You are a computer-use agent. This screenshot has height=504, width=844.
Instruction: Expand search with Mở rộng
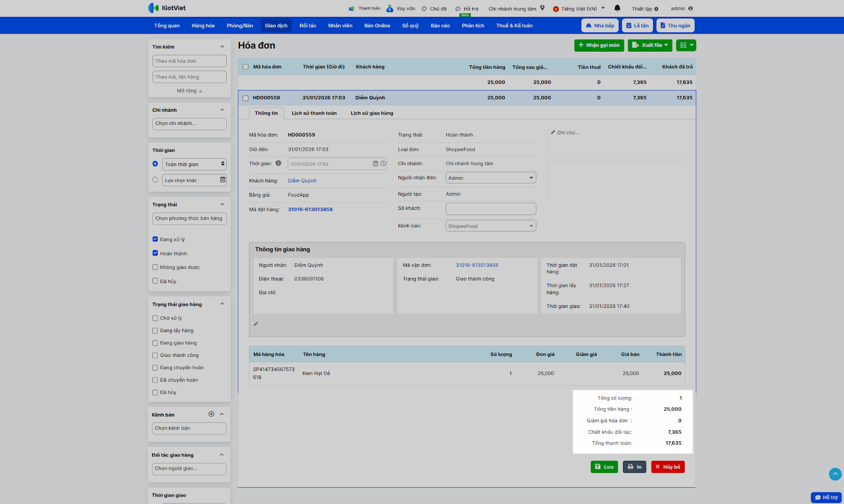(x=189, y=91)
